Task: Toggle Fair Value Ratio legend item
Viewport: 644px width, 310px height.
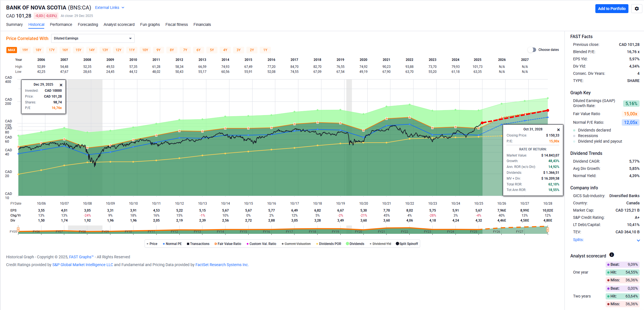Action: click(x=228, y=244)
